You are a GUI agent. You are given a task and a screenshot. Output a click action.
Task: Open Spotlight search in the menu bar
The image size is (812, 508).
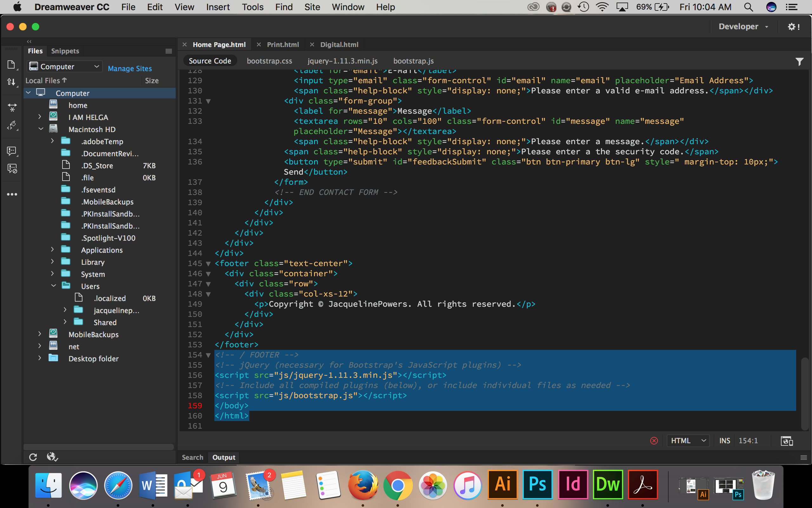[748, 7]
